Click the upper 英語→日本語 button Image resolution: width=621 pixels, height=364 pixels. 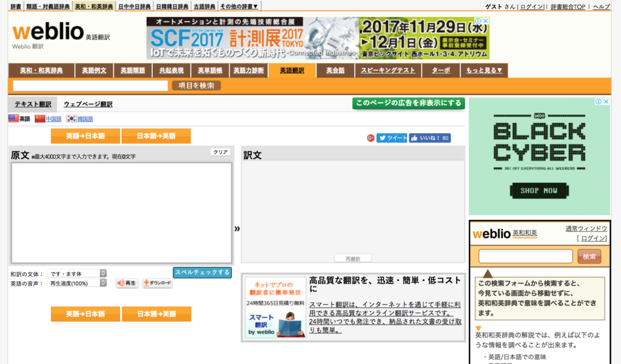point(85,136)
